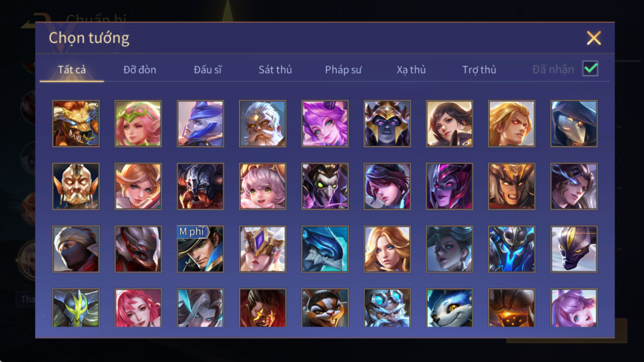Select the hero tagged 'M phí'
This screenshot has height=362, width=644.
[200, 249]
